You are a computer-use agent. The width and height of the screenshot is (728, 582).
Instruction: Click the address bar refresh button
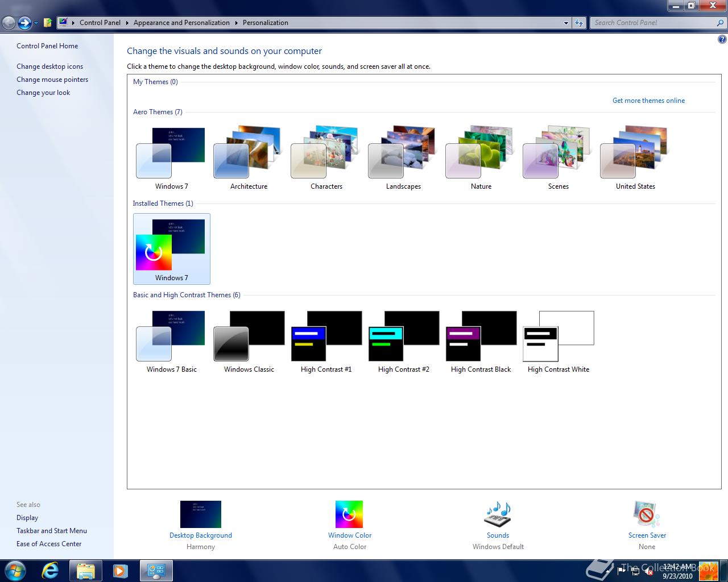[x=579, y=23]
